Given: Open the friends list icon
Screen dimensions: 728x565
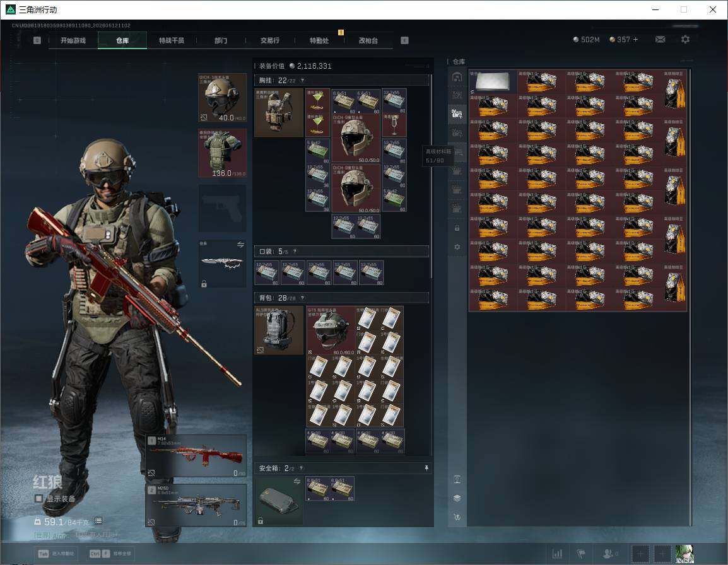Looking at the screenshot, I should click(609, 554).
